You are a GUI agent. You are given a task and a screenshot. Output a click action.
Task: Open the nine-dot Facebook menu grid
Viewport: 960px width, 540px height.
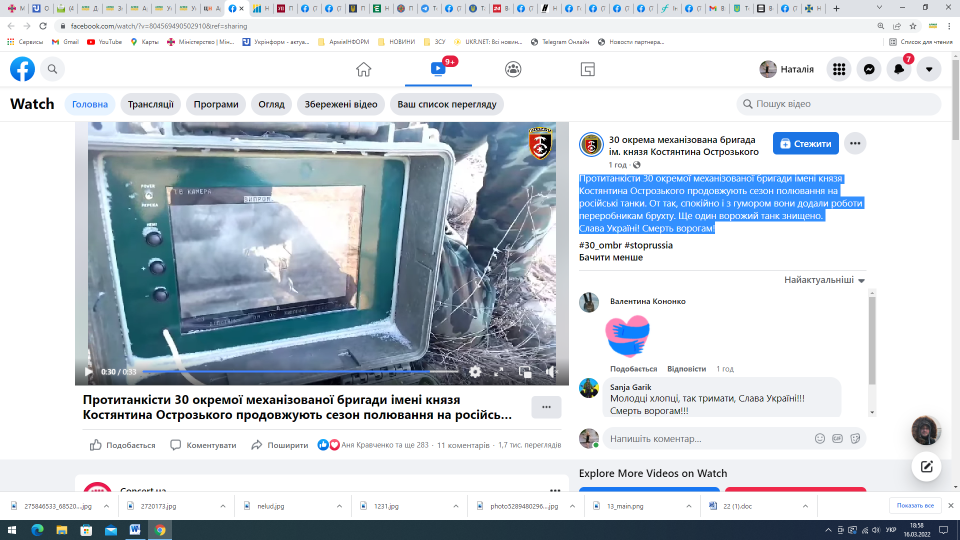(x=839, y=69)
